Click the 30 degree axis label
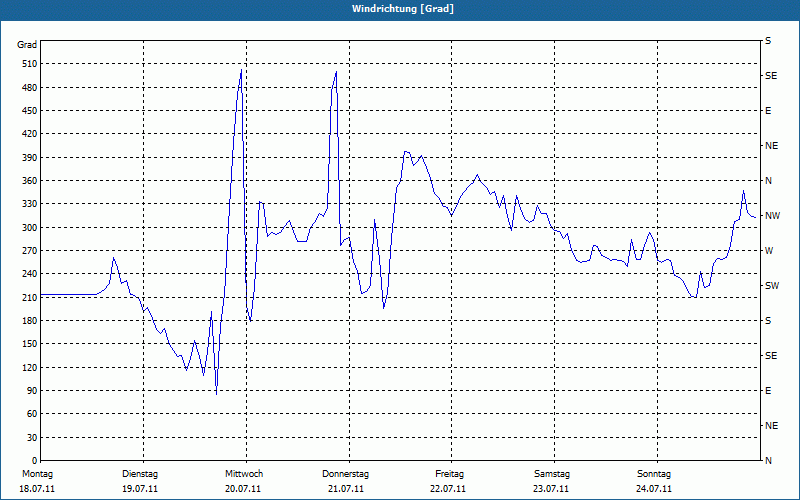Viewport: 800px width, 500px height. click(x=32, y=437)
